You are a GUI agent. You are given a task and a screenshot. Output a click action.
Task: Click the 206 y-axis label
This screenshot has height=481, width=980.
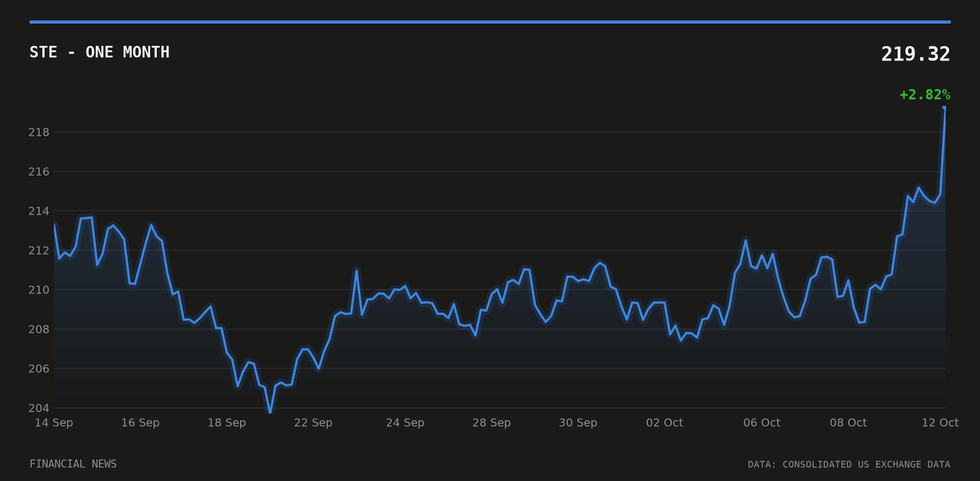point(39,369)
